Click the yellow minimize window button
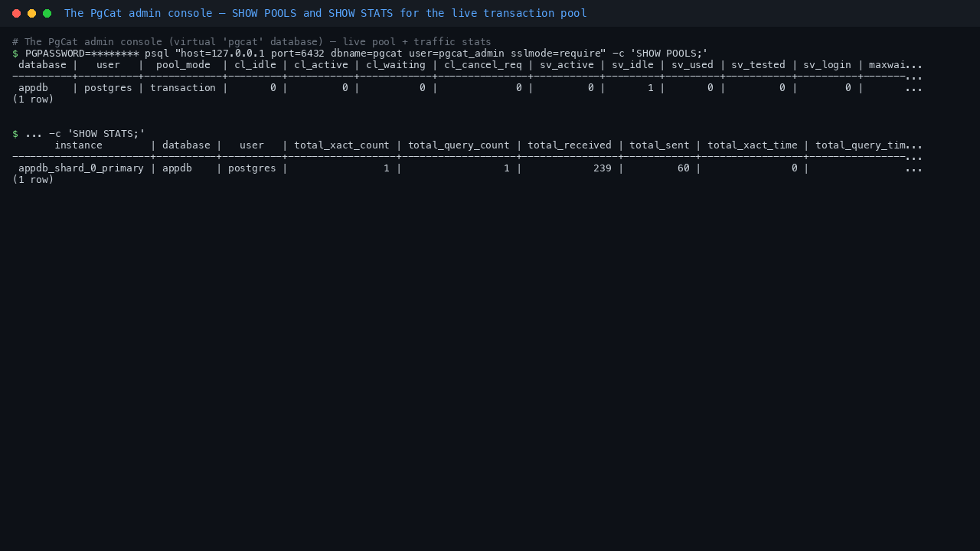 point(31,13)
